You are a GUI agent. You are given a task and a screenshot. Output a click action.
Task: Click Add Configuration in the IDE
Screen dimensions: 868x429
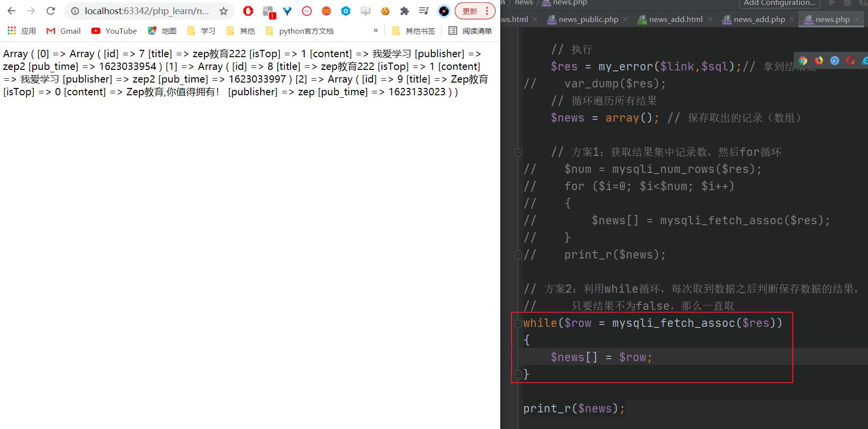(779, 3)
